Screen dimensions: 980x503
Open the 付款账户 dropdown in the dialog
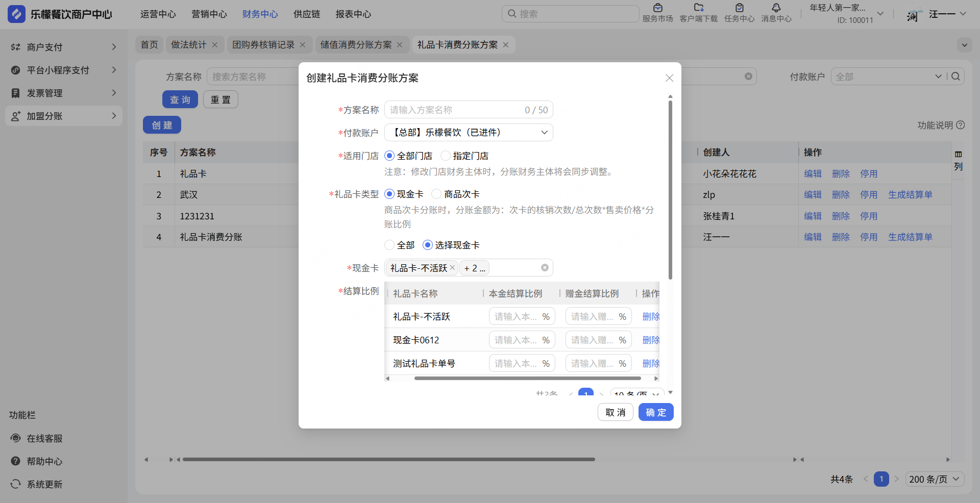(468, 133)
